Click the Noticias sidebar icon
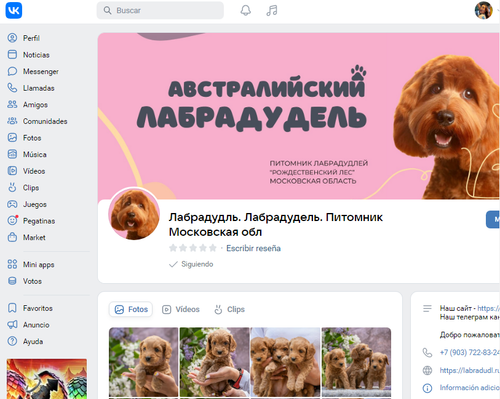Image resolution: width=500 pixels, height=399 pixels. pos(12,55)
